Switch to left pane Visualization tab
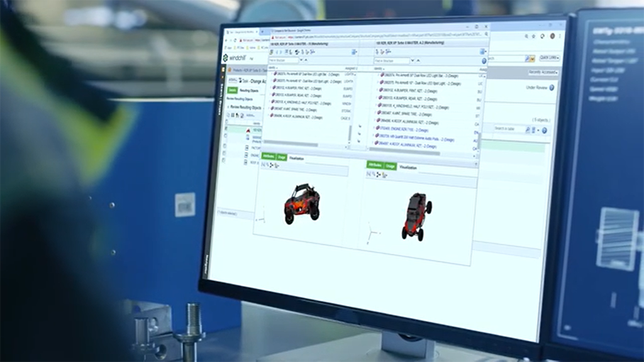 point(297,158)
